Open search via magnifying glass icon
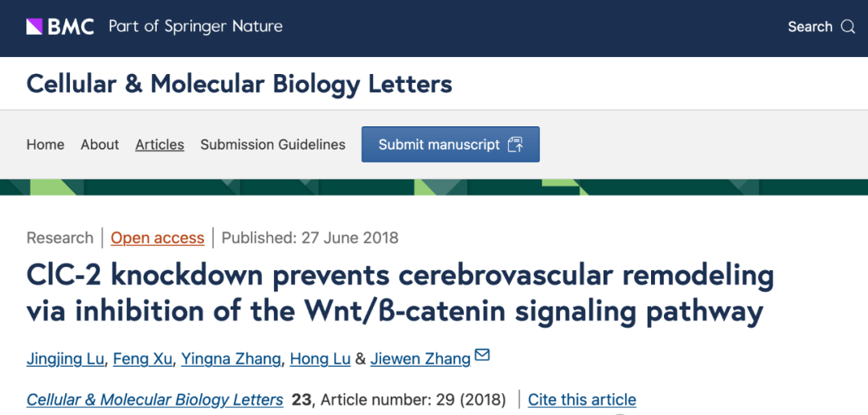 pos(848,27)
